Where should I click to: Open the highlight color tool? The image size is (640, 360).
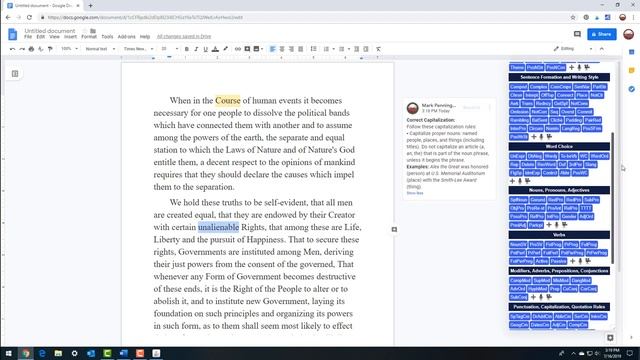pos(225,49)
